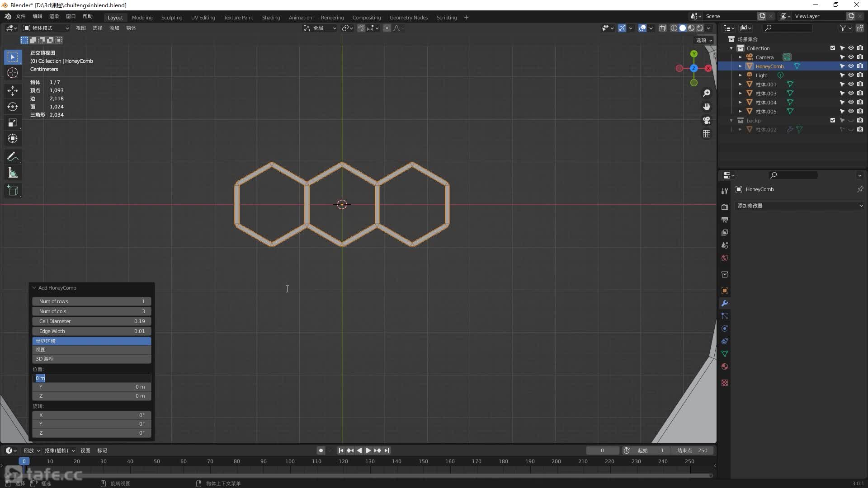The height and width of the screenshot is (488, 868).
Task: Hide Camera object in viewport
Action: pos(851,57)
